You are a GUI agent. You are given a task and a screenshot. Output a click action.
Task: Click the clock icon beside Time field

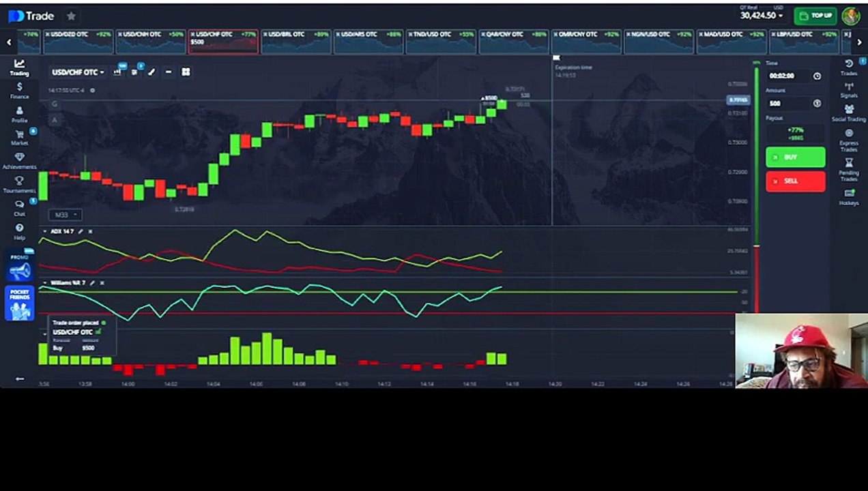point(817,76)
